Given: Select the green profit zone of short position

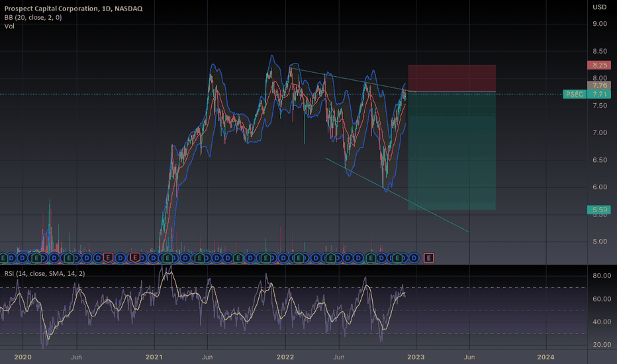Looking at the screenshot, I should point(451,151).
